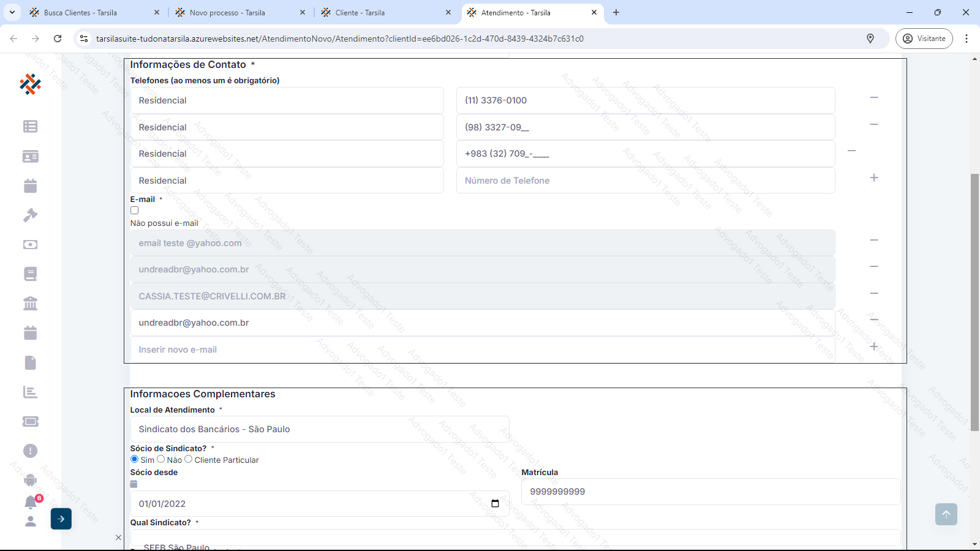Remove the CASSIA.TESTE@CRIVELLI.COM.BR email entry

(x=874, y=293)
